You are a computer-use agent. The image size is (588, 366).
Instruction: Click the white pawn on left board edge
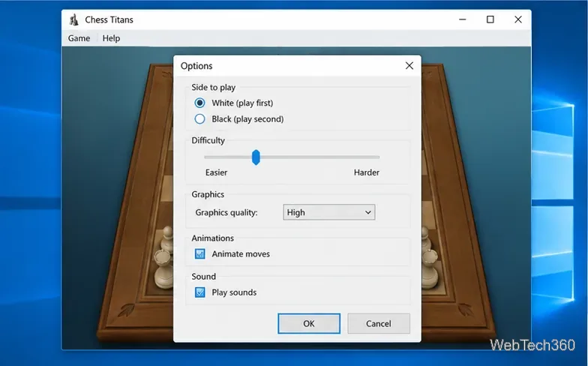coord(167,238)
